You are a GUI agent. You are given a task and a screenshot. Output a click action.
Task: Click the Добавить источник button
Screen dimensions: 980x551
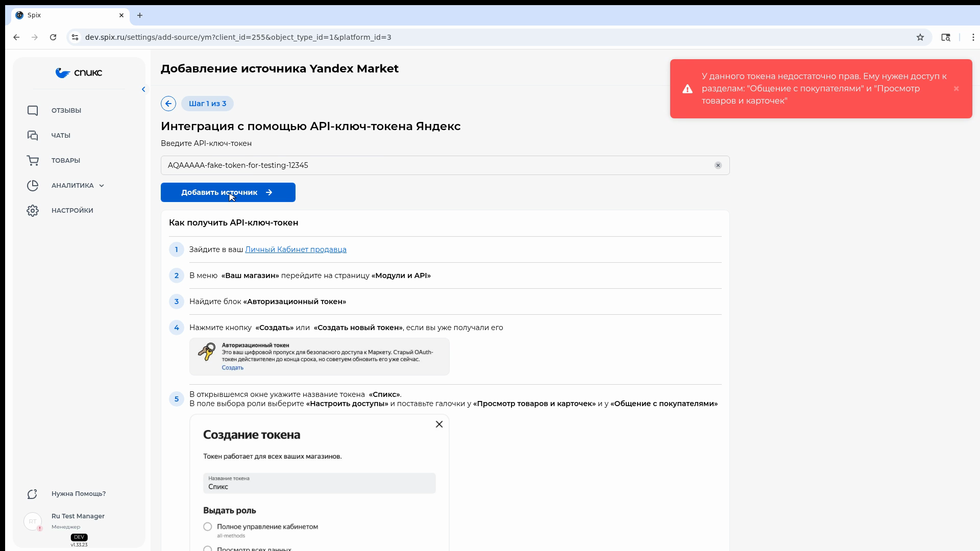pyautogui.click(x=228, y=192)
